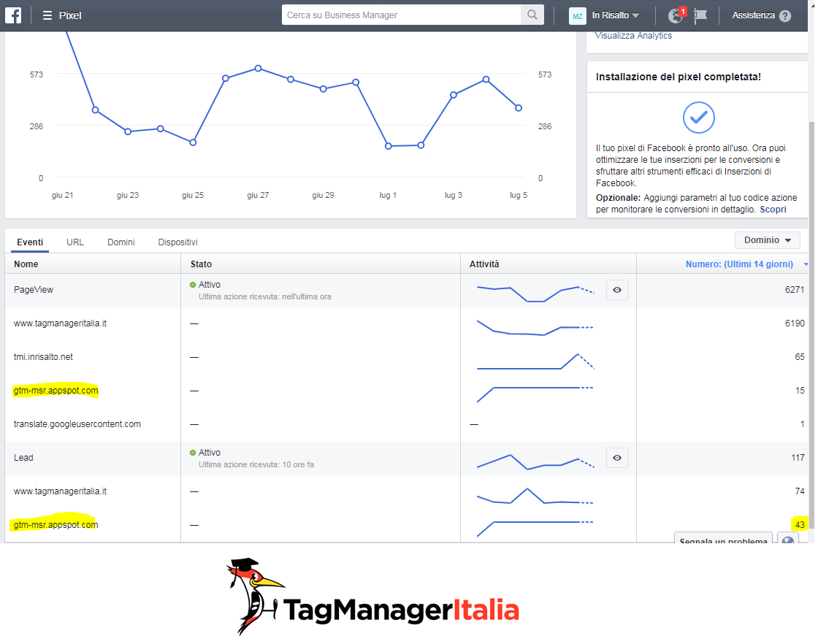Focus the Cerca su Business Manager search field

coord(401,15)
